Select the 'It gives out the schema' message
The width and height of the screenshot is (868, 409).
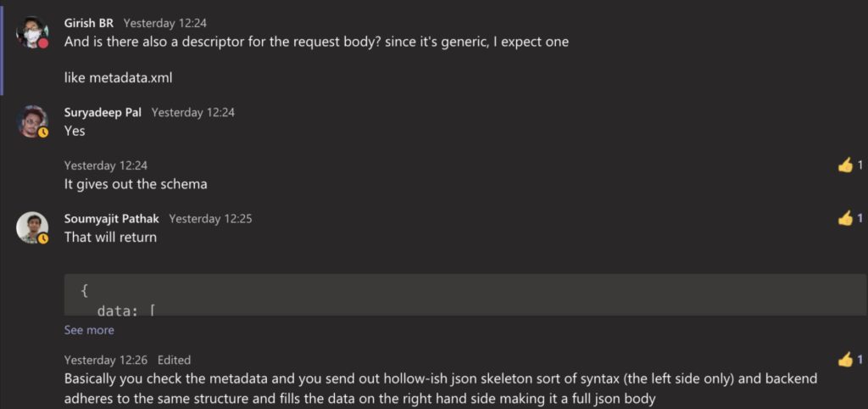click(x=136, y=184)
